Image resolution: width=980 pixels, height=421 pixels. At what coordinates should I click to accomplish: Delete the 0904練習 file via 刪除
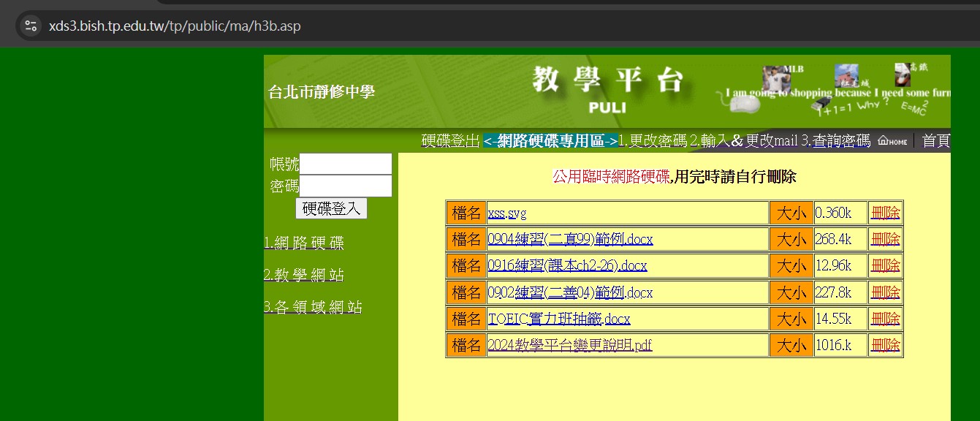click(x=885, y=240)
